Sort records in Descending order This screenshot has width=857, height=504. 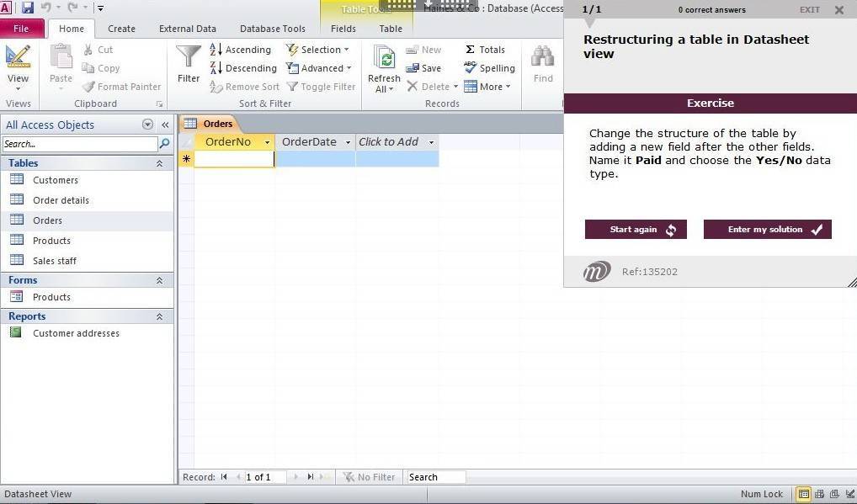point(242,68)
